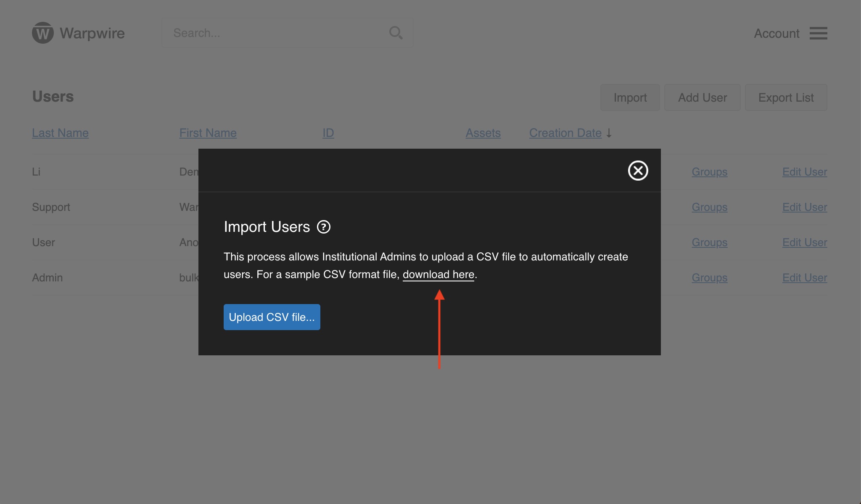
Task: Toggle Creation Date sort order
Action: point(565,133)
